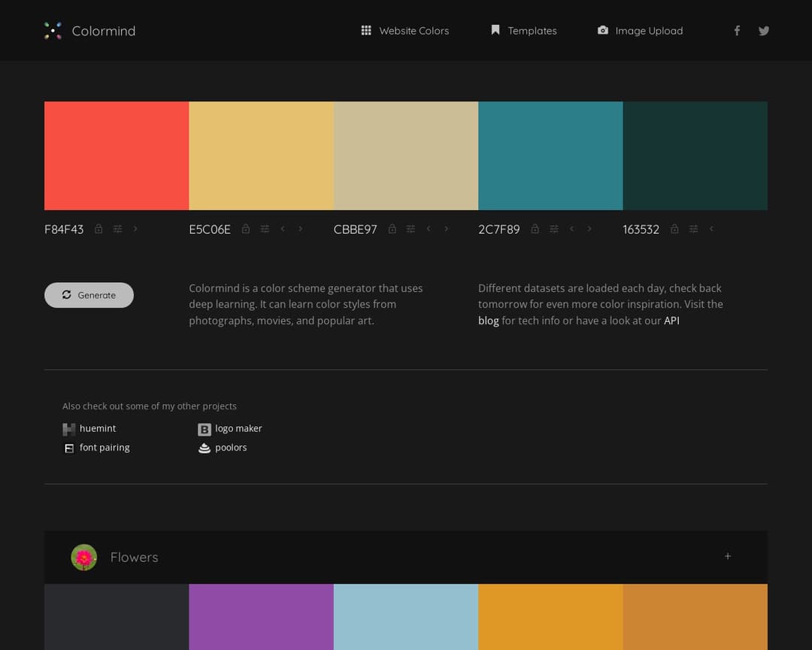Open the Facebook page icon
This screenshot has width=812, height=650.
[737, 31]
